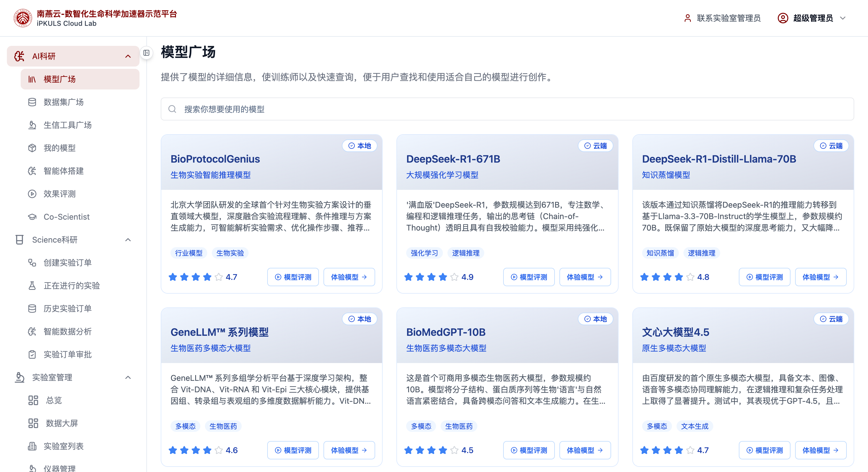
Task: Click the 本地 badge on GeneLLM card
Action: [x=360, y=319]
